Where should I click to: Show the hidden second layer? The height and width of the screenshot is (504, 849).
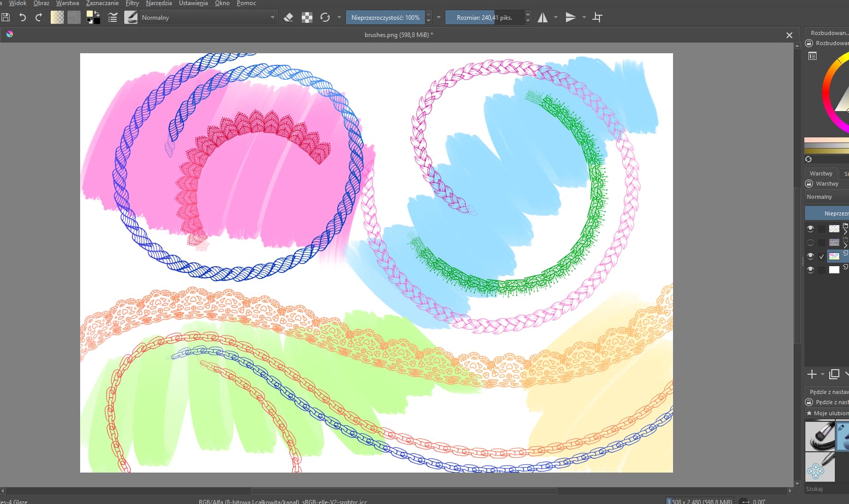click(x=810, y=242)
